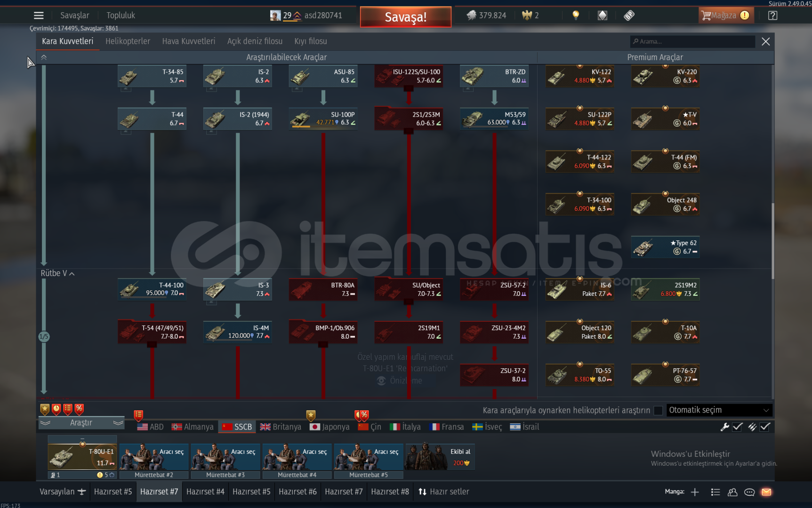This screenshot has height=508, width=812.
Task: Click the wrench settings icon
Action: point(724,427)
